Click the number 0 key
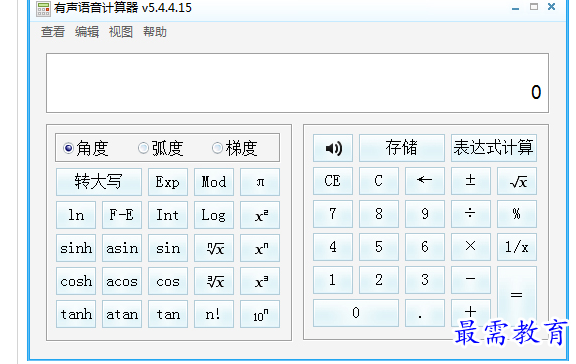The image size is (576, 364). tap(356, 313)
